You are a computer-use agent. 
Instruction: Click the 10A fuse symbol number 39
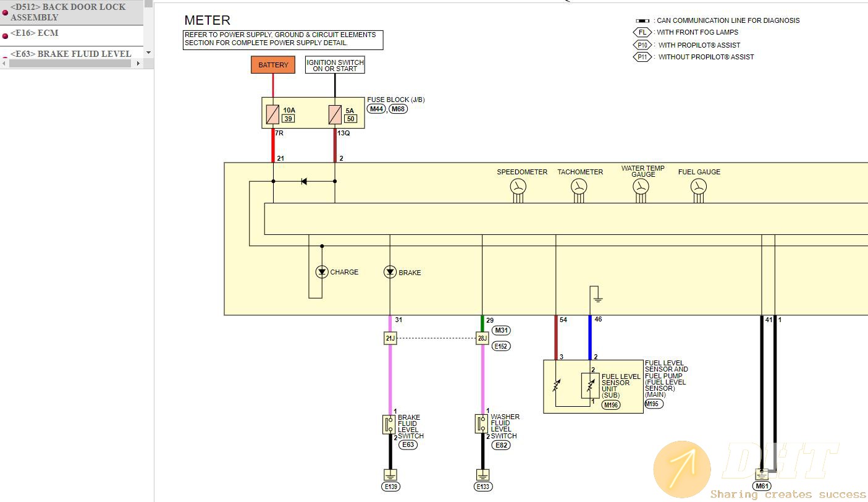273,114
